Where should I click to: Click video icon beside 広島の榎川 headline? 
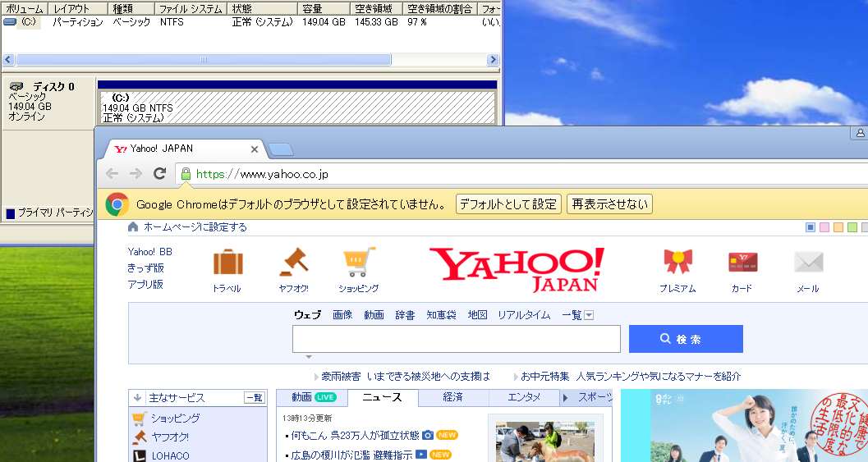(421, 455)
